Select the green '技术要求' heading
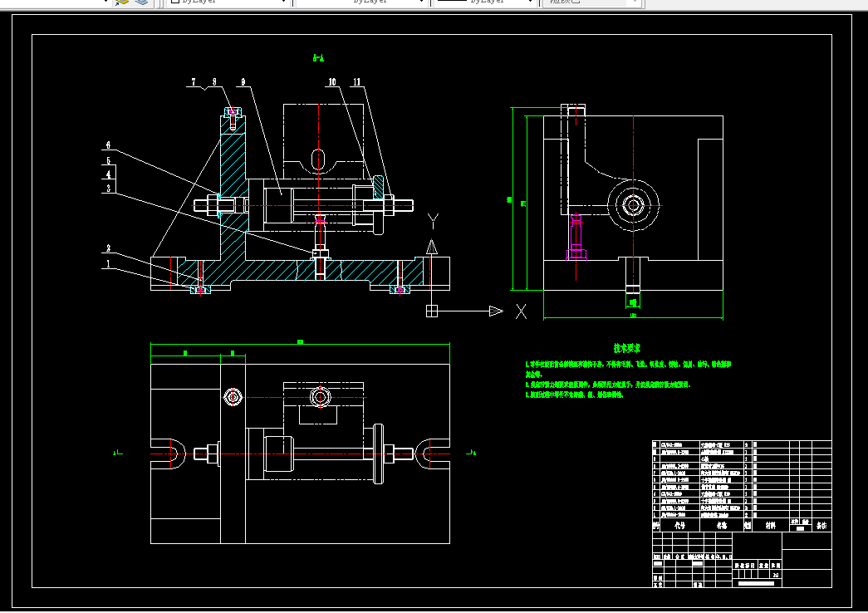868x613 pixels. pyautogui.click(x=626, y=348)
